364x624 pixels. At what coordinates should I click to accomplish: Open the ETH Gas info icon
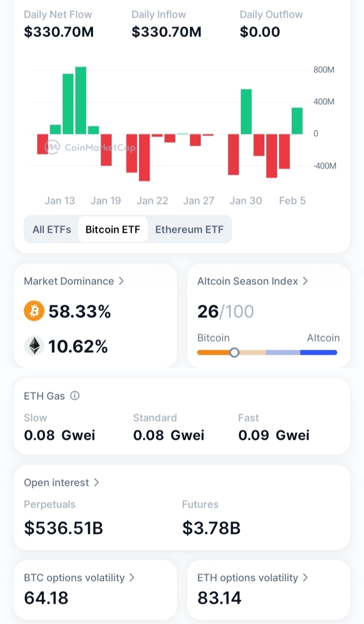click(75, 396)
